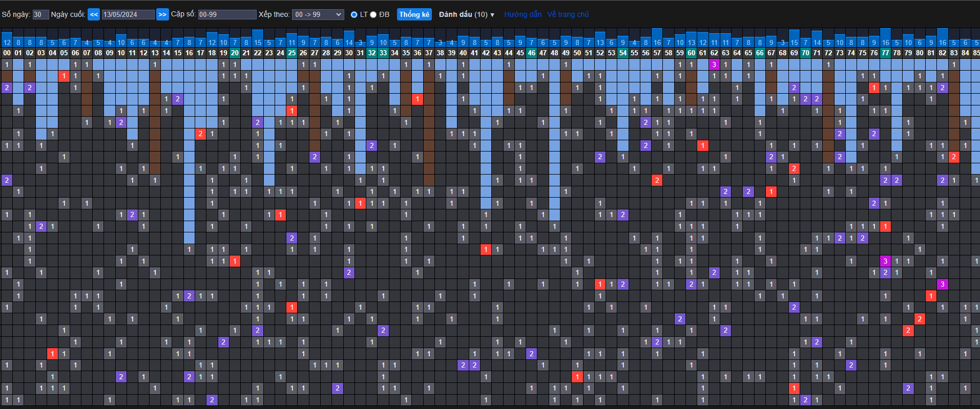Click the Cặp số field showing 00-99
This screenshot has height=409, width=980.
(227, 14)
